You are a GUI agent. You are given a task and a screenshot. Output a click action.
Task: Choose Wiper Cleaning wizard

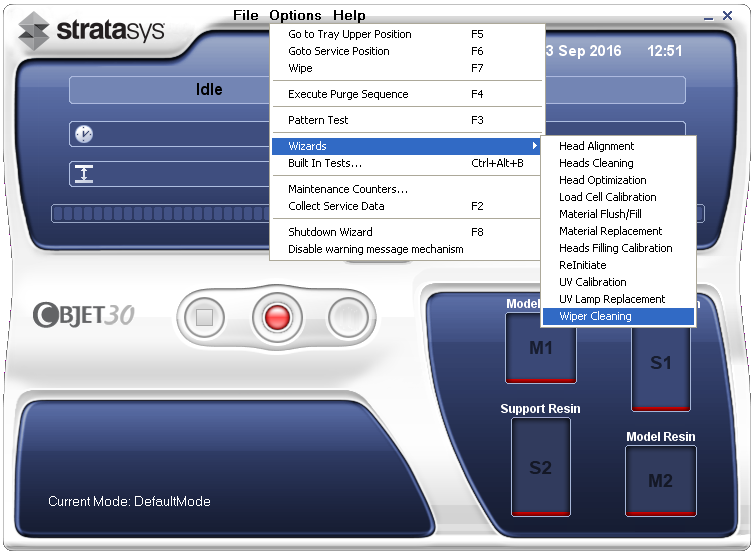(x=618, y=316)
